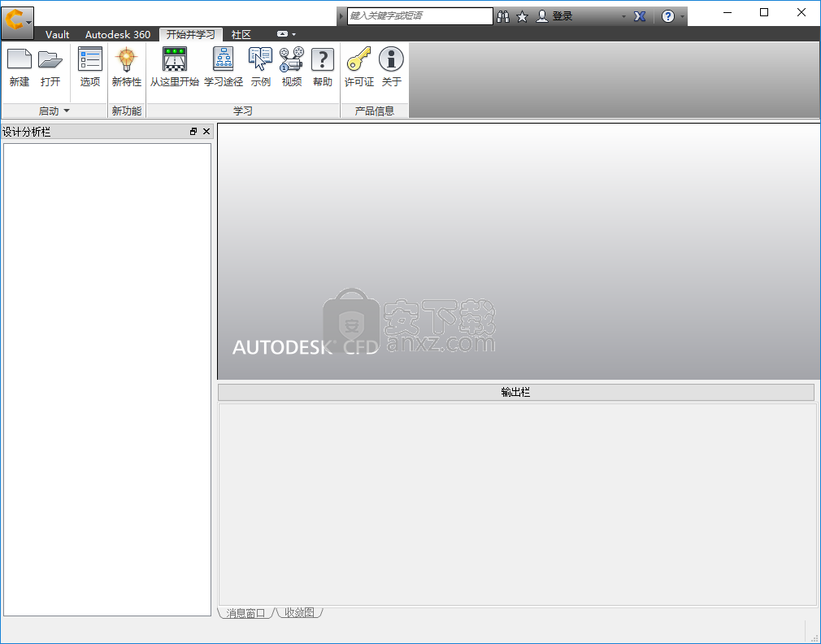
Task: Float the 设计分析栏 panel with restore icon
Action: (x=193, y=132)
